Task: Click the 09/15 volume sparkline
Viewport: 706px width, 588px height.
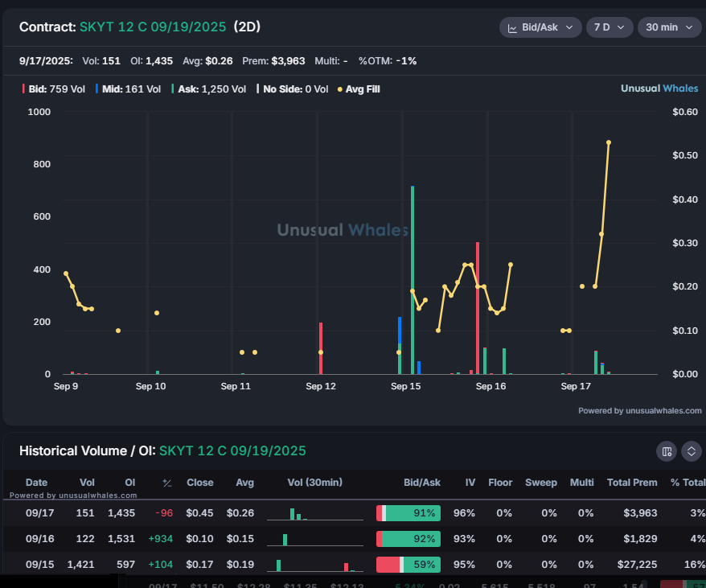Action: coord(314,565)
